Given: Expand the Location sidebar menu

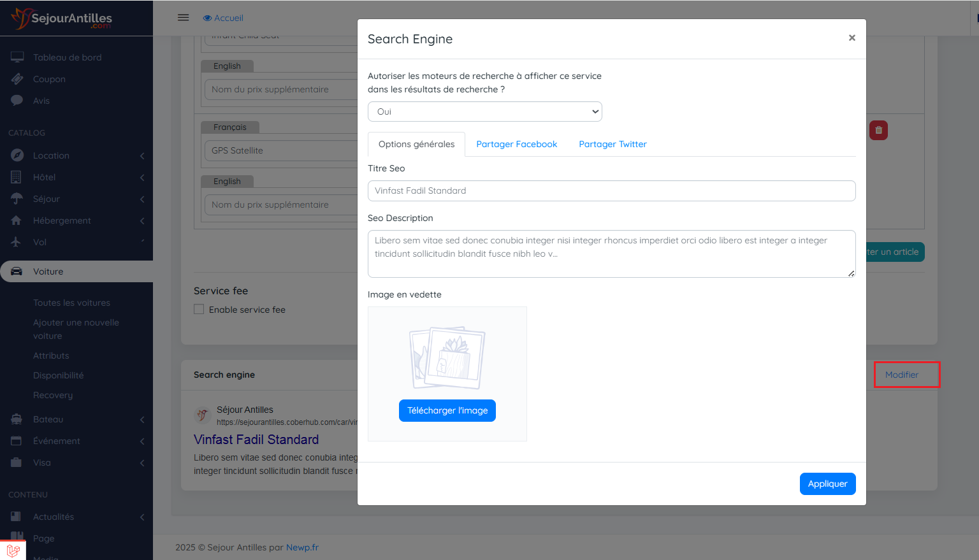Looking at the screenshot, I should 76,155.
